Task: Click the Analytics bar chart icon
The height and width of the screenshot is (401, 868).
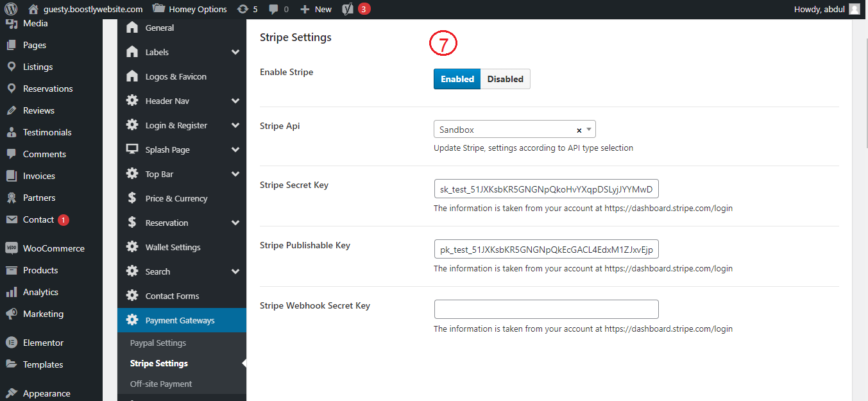Action: 11,292
